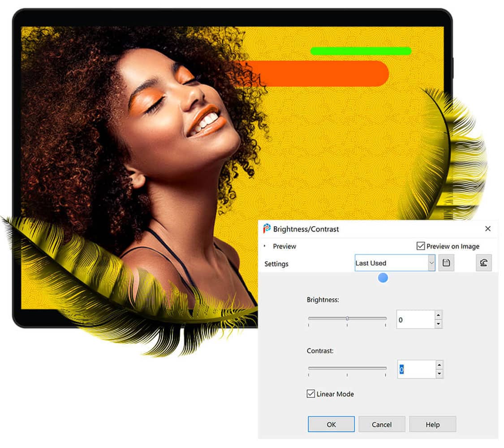
Task: Click the Contrast value input field
Action: (x=416, y=369)
